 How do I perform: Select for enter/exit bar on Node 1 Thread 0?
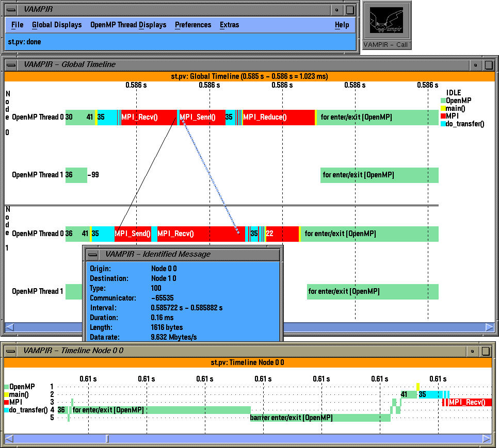(x=369, y=234)
